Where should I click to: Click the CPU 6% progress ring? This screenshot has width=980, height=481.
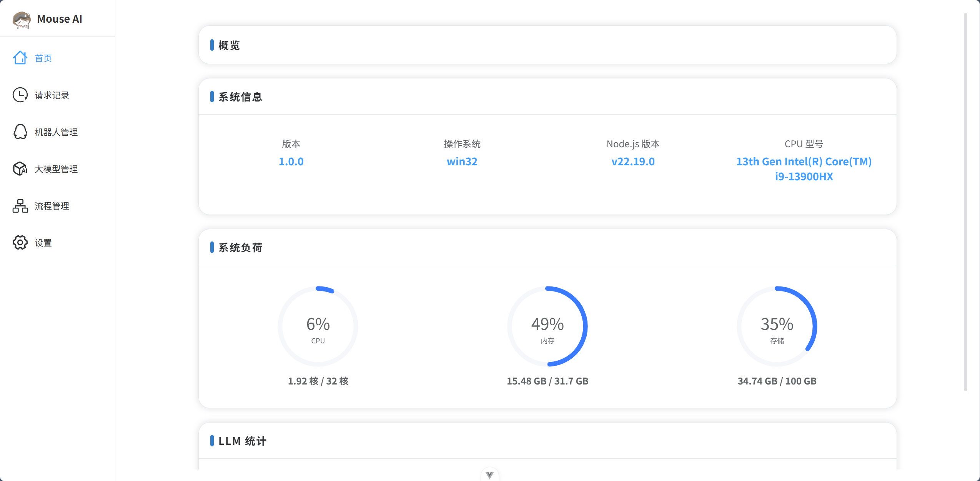tap(318, 326)
